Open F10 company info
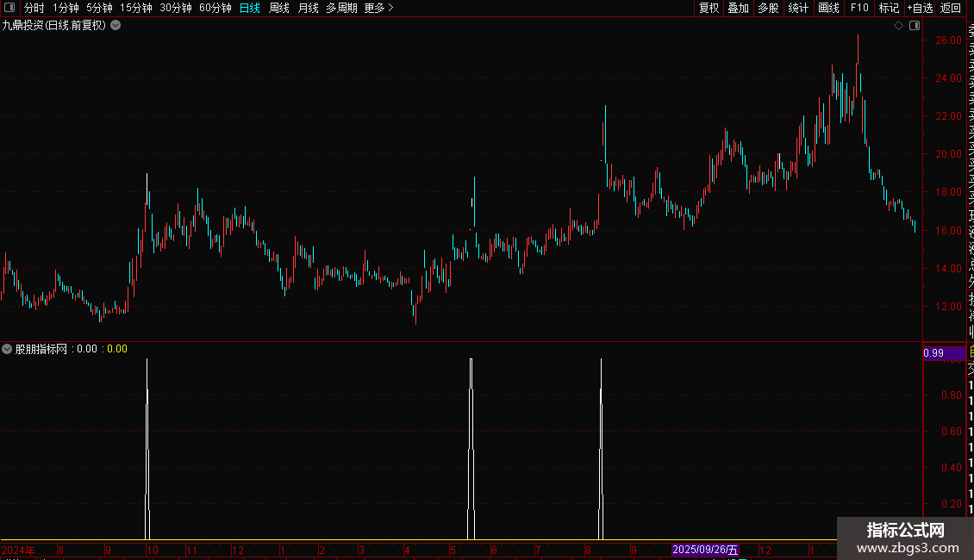The height and width of the screenshot is (560, 974). click(859, 8)
